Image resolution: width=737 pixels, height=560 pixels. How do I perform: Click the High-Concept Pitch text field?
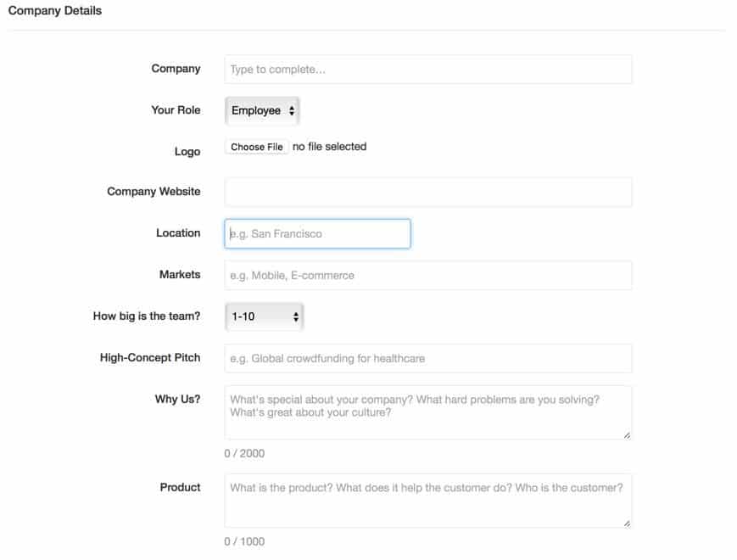click(427, 358)
